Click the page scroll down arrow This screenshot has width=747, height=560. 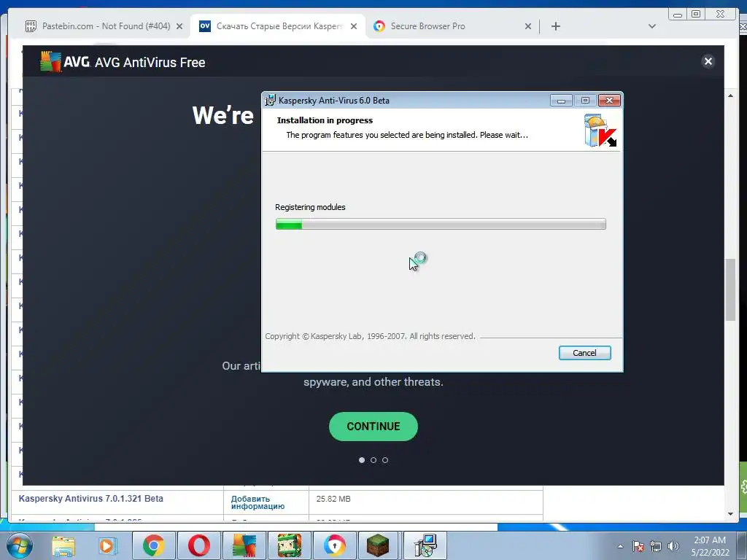[x=730, y=514]
